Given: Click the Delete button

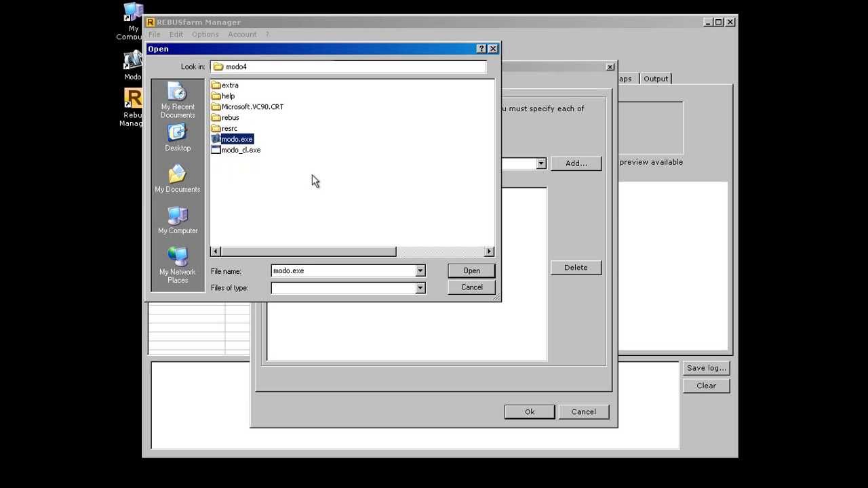Looking at the screenshot, I should coord(576,268).
